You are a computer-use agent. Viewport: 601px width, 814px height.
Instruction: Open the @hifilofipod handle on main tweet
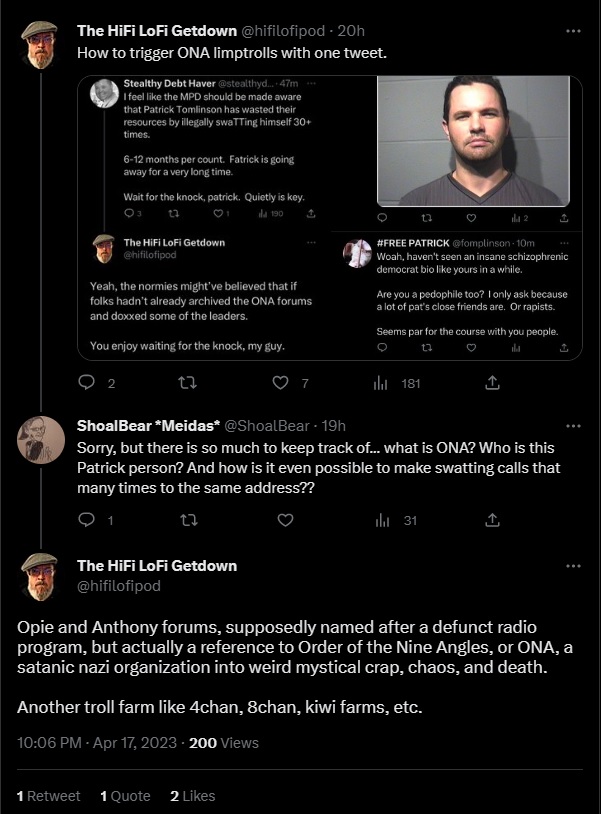coord(118,586)
